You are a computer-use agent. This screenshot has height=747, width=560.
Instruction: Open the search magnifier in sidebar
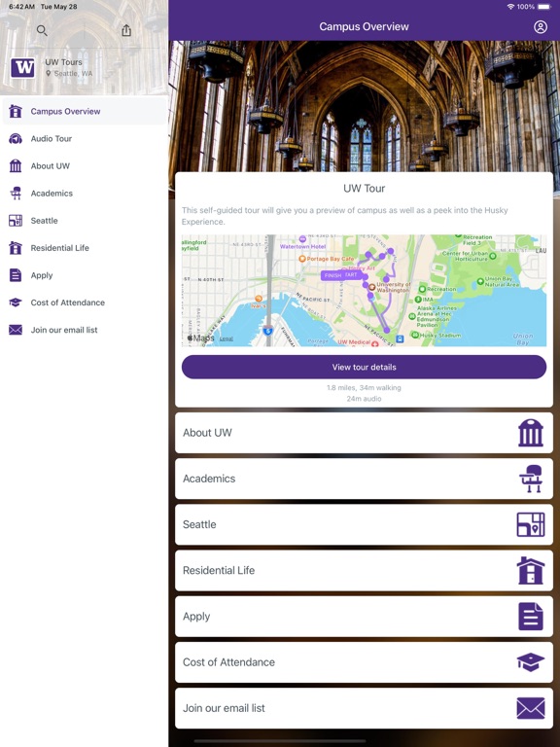coord(42,30)
